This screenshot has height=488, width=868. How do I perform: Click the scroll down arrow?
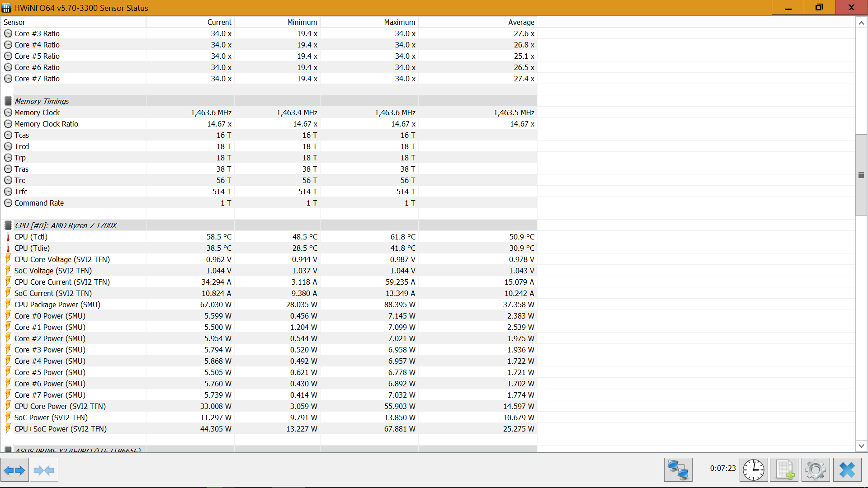(861, 446)
